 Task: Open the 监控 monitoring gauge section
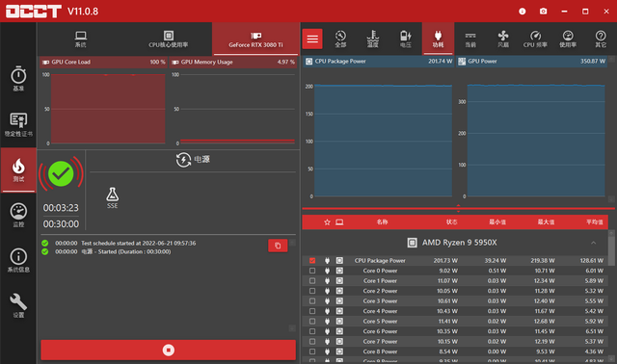point(18,215)
